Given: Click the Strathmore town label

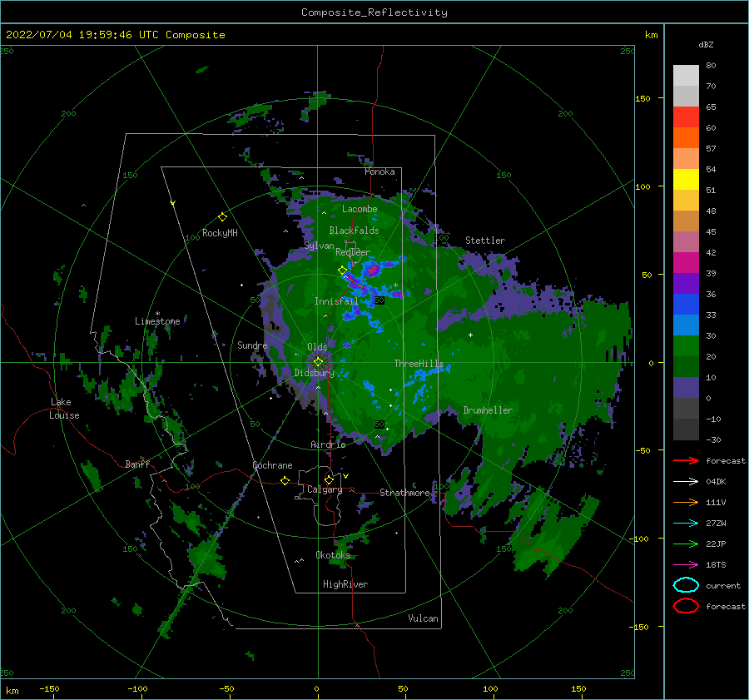Looking at the screenshot, I should 404,493.
